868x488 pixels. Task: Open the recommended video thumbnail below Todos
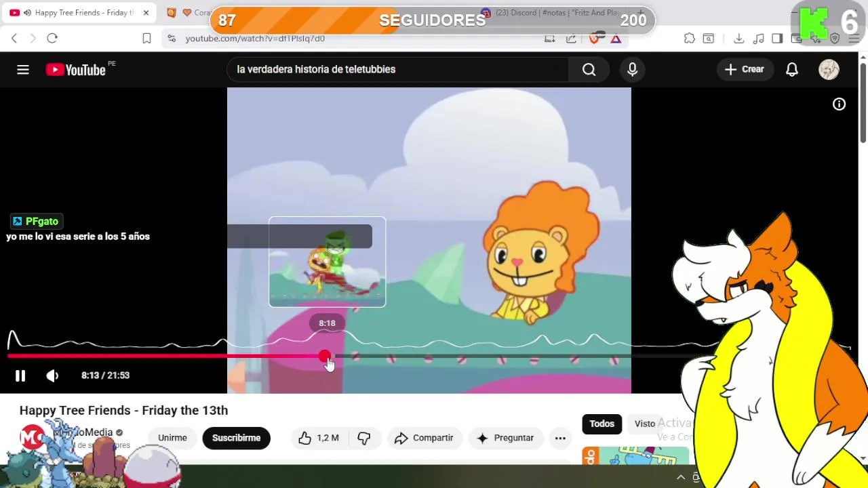tap(636, 455)
